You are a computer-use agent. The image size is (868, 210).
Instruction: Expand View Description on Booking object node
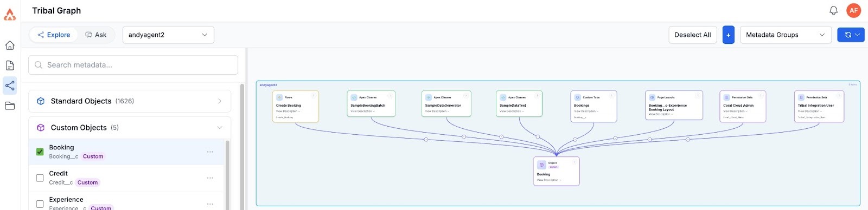coord(549,180)
